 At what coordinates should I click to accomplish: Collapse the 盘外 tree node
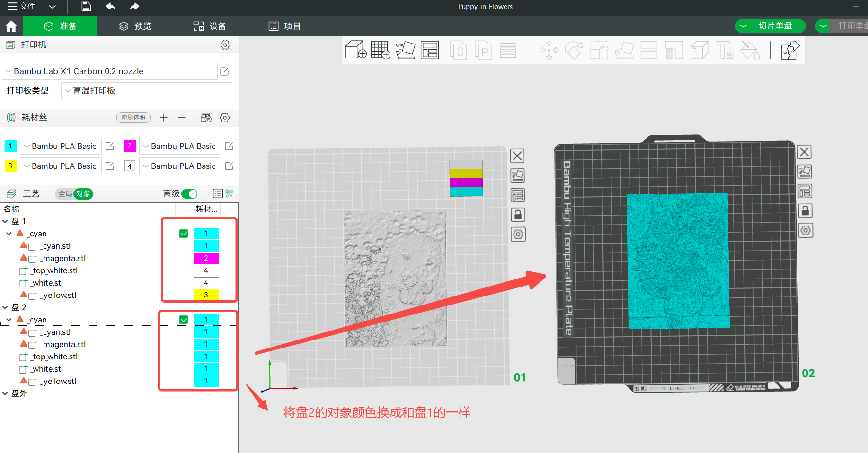pyautogui.click(x=5, y=393)
